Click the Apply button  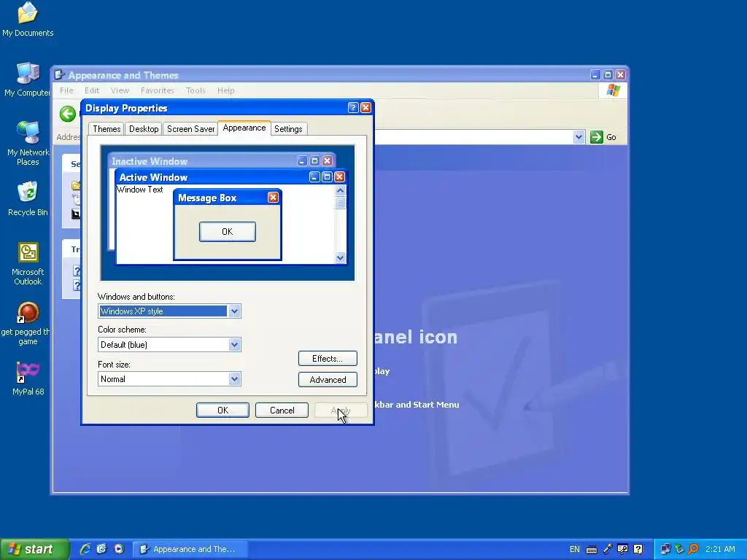tap(341, 410)
